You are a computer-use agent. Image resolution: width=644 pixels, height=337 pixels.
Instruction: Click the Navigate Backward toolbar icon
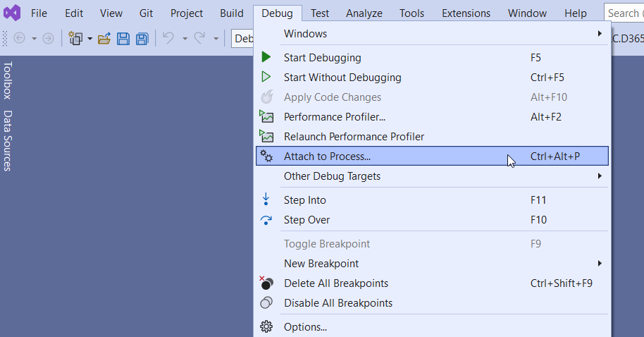point(19,39)
